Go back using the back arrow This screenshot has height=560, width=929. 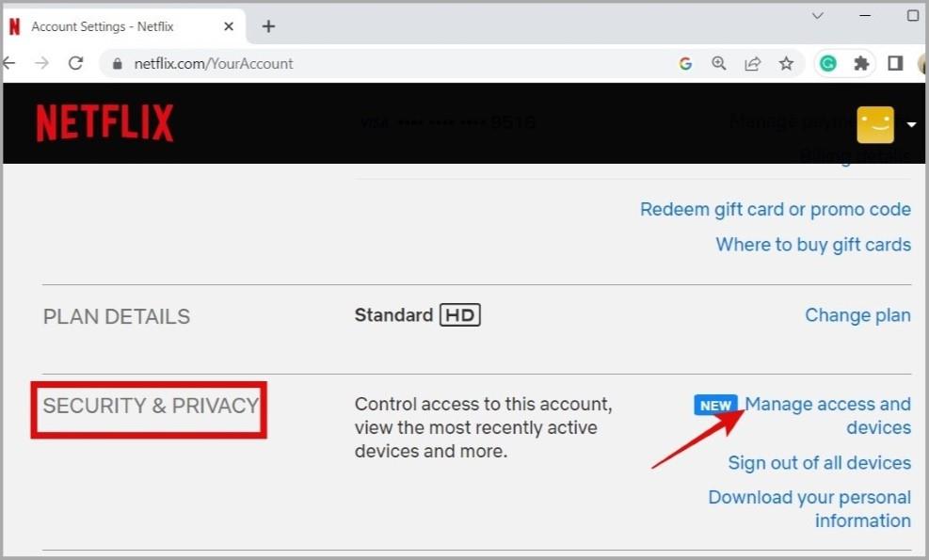(x=8, y=63)
